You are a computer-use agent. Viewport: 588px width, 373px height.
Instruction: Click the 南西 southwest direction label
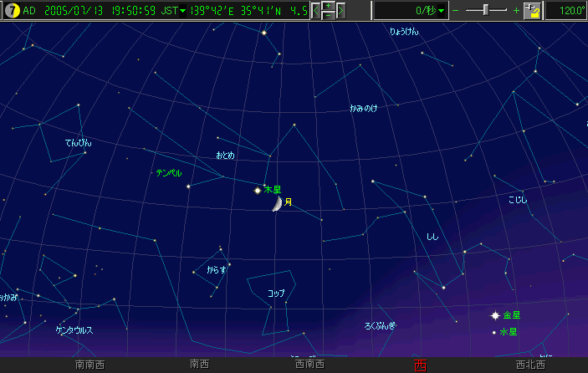[200, 365]
